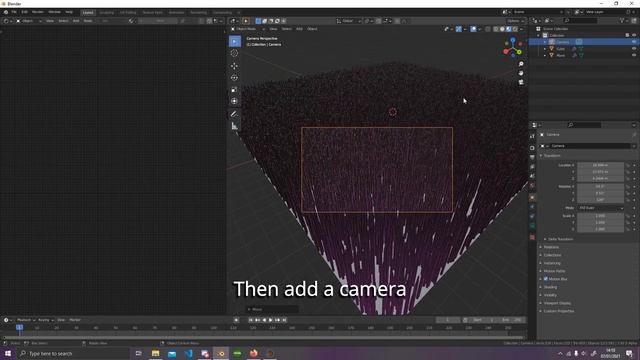This screenshot has width=640, height=360.
Task: Expand the Motion Paths panel
Action: [554, 271]
